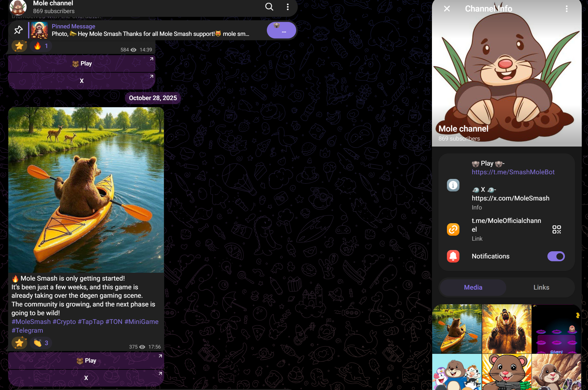Click the #MoleSmash hashtag
The image size is (588, 390).
(31, 322)
